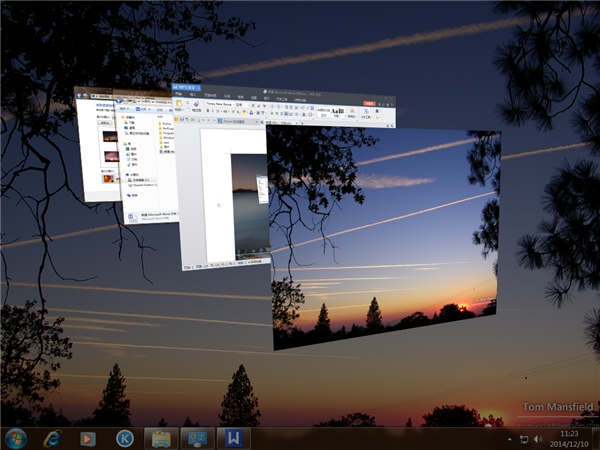Click the Back arrow in File Explorer window

coord(119,101)
